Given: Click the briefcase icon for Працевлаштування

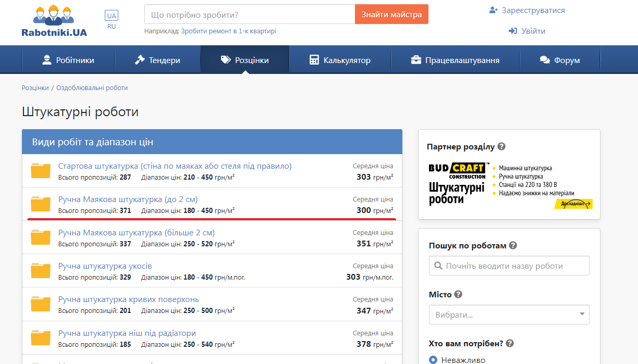Looking at the screenshot, I should (416, 60).
